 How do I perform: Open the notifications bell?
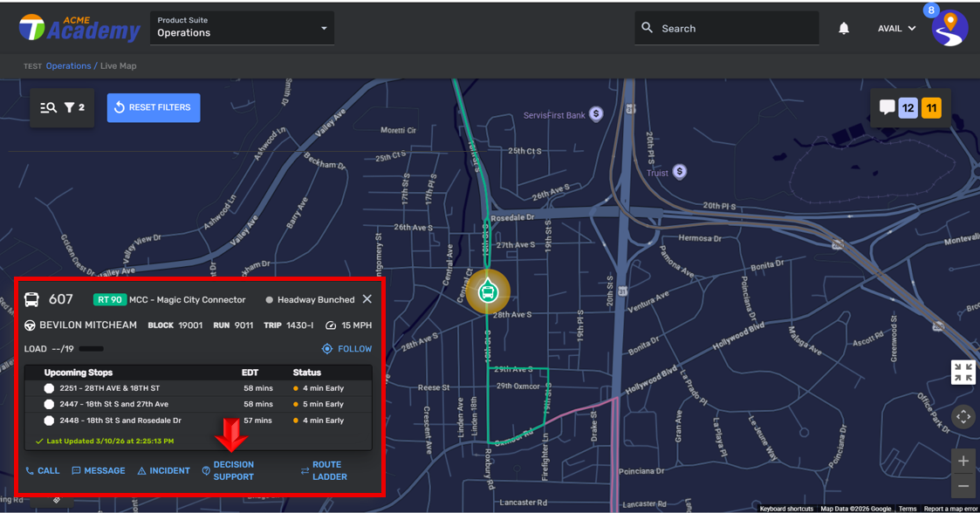[x=844, y=29]
